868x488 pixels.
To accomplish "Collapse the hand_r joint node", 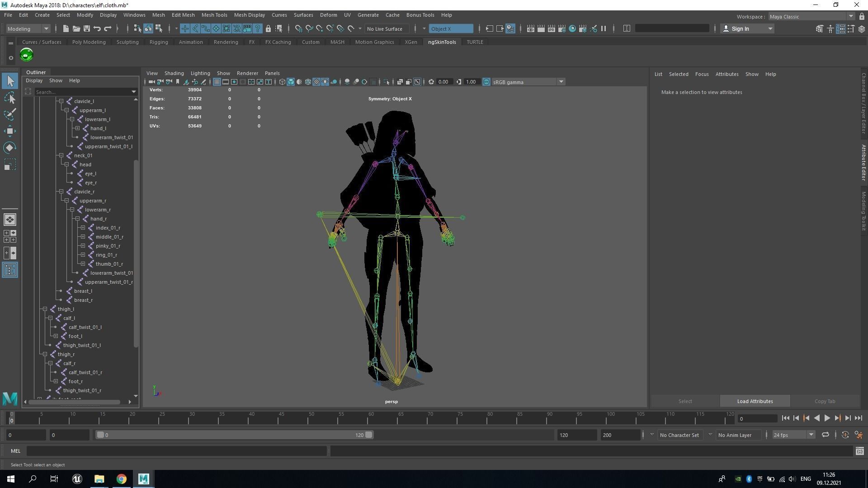I will (x=78, y=219).
